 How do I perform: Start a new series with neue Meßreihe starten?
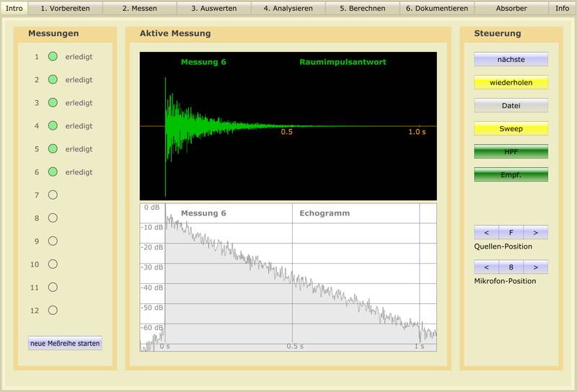(x=65, y=343)
